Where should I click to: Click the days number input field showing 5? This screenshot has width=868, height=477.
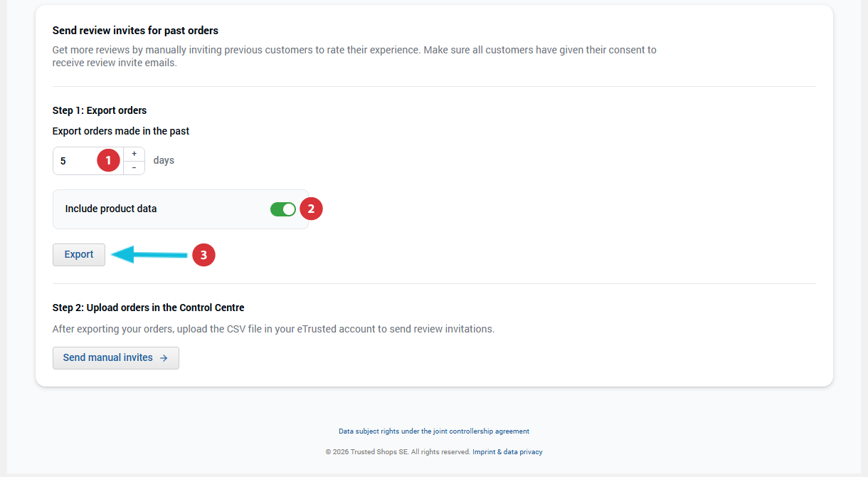[78, 160]
